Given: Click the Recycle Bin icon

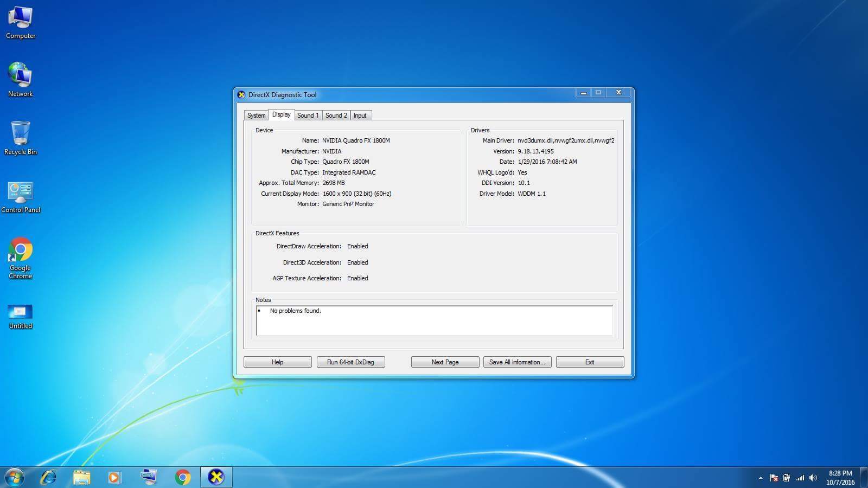Looking at the screenshot, I should point(21,138).
